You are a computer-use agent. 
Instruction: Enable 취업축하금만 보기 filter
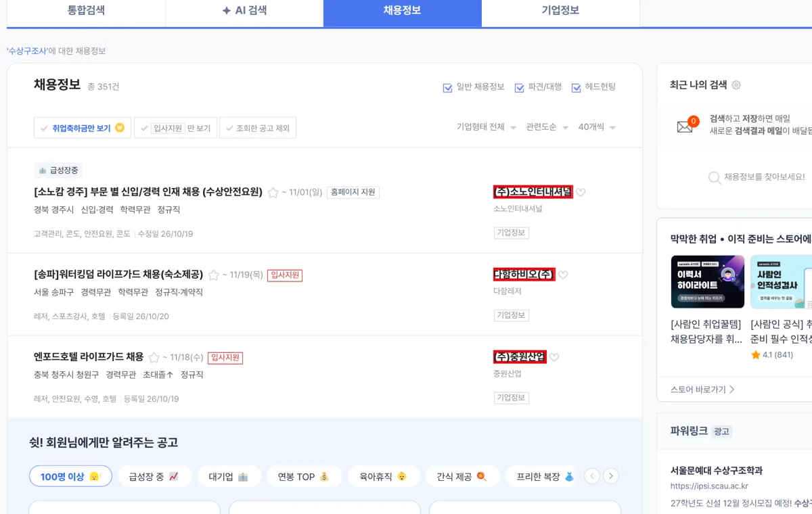point(83,128)
